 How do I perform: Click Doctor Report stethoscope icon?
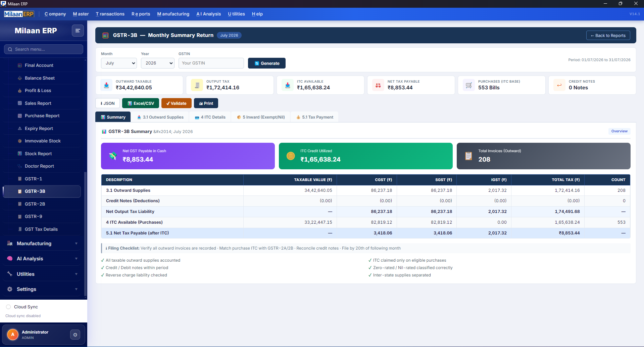(20, 166)
